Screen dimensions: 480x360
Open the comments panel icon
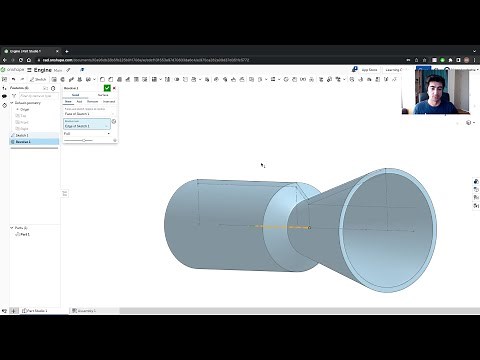pyautogui.click(x=4, y=96)
